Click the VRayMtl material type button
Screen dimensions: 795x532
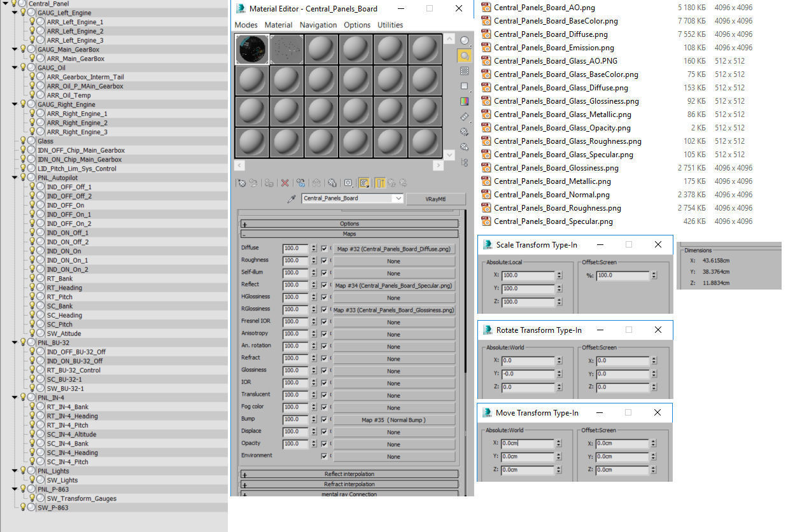[435, 199]
